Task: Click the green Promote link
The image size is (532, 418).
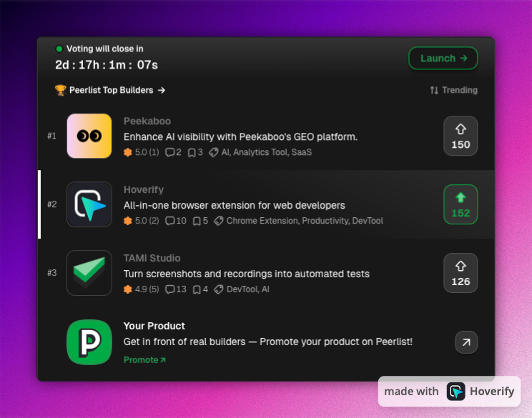Action: pyautogui.click(x=144, y=360)
